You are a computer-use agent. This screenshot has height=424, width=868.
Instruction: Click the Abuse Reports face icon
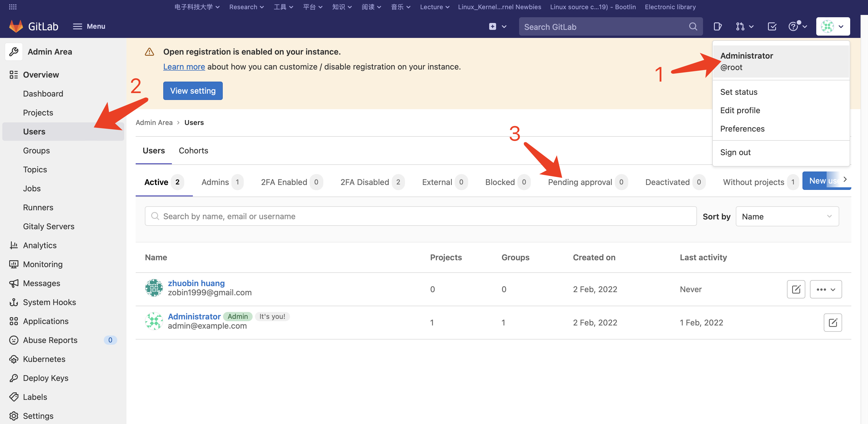[x=14, y=340]
